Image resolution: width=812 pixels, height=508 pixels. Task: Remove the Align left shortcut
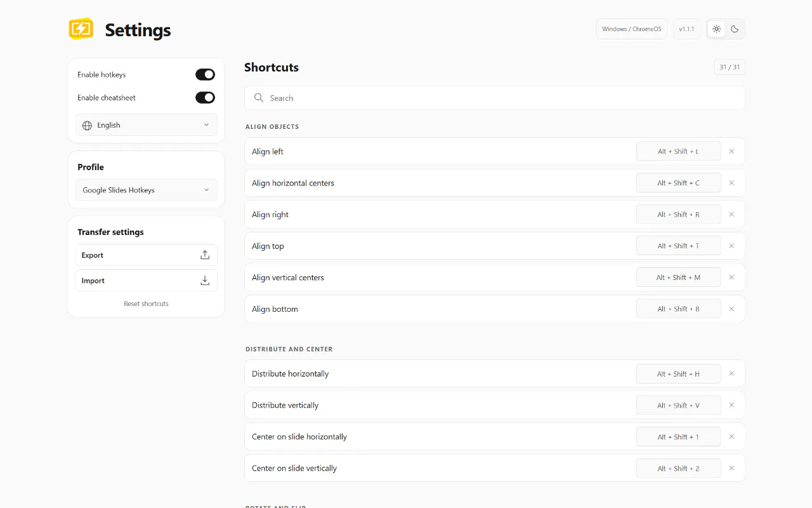(731, 152)
